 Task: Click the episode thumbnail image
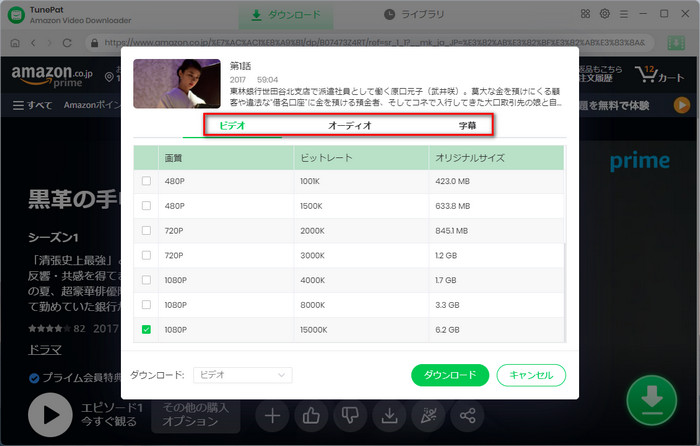pos(177,83)
